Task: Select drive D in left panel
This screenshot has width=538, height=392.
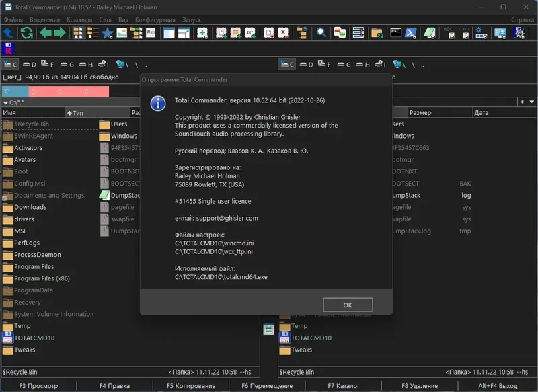Action: (30, 65)
